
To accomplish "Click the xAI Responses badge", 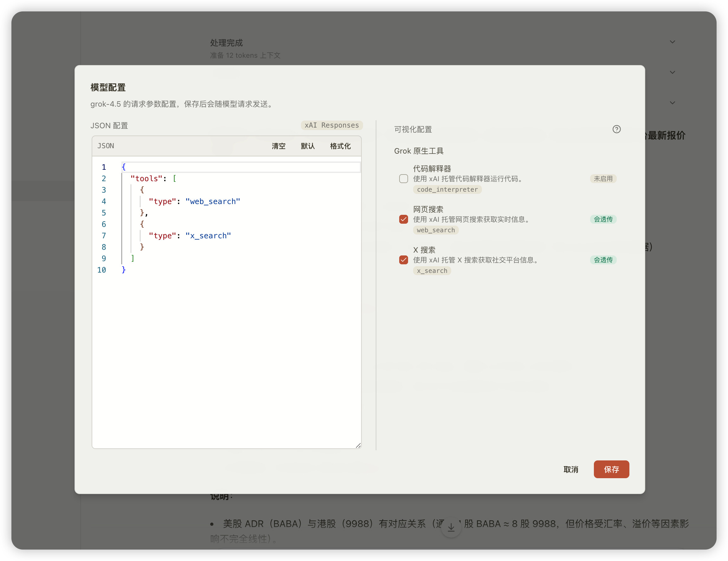I will pyautogui.click(x=332, y=125).
